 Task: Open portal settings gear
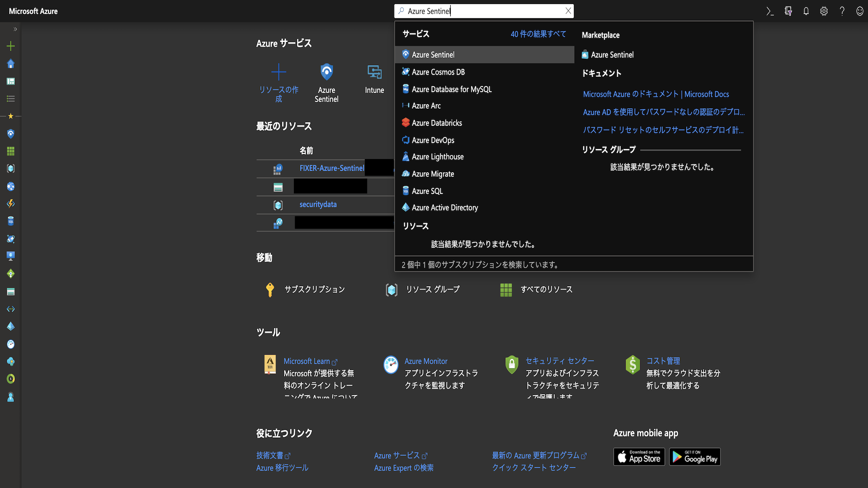pyautogui.click(x=824, y=11)
